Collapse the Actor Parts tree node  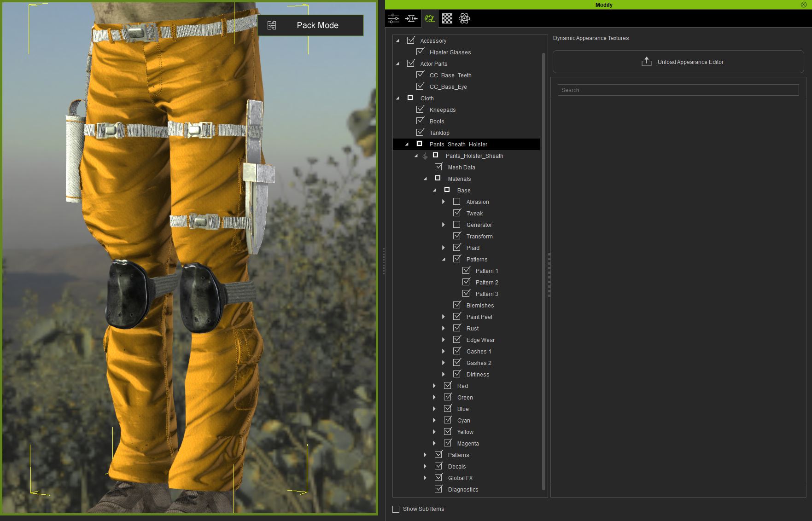click(x=397, y=64)
